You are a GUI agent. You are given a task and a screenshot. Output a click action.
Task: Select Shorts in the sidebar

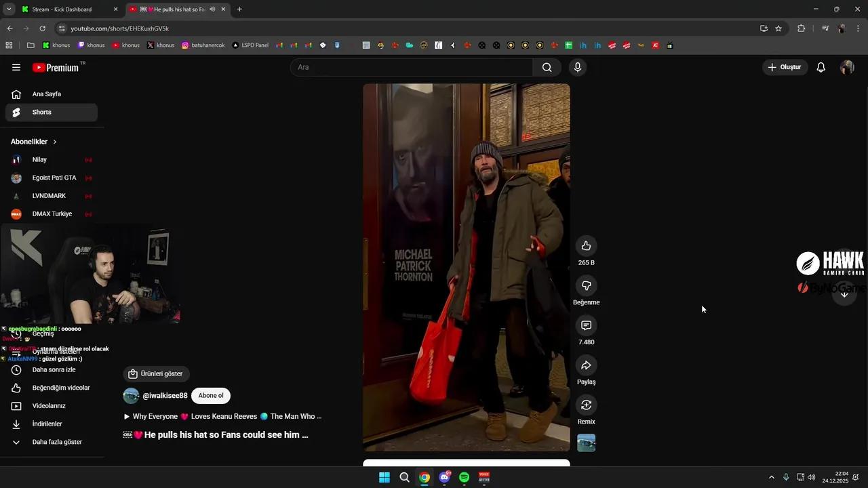click(x=41, y=112)
